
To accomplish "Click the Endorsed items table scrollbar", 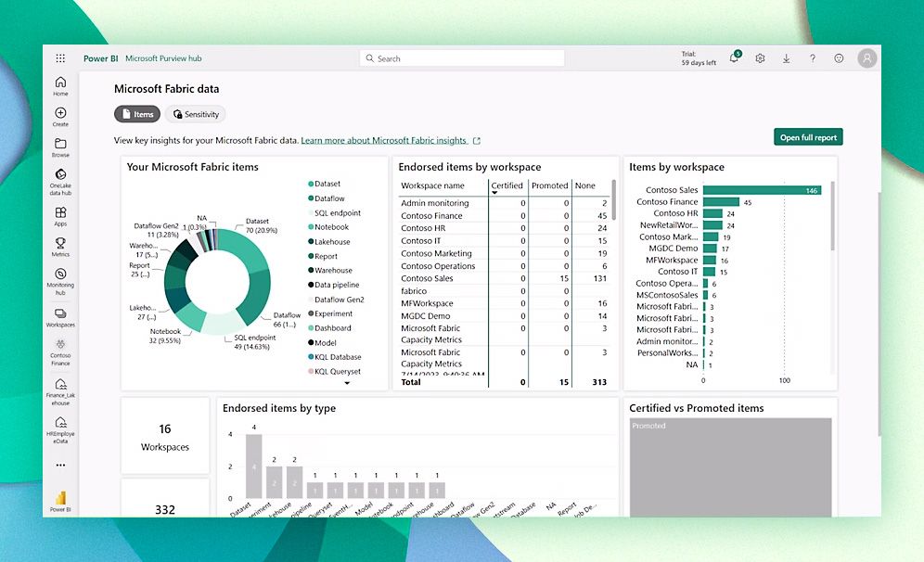I will [614, 199].
